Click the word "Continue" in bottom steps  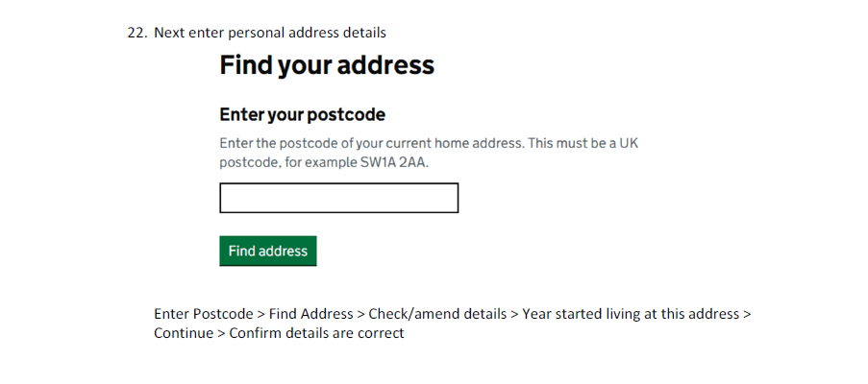coord(184,334)
